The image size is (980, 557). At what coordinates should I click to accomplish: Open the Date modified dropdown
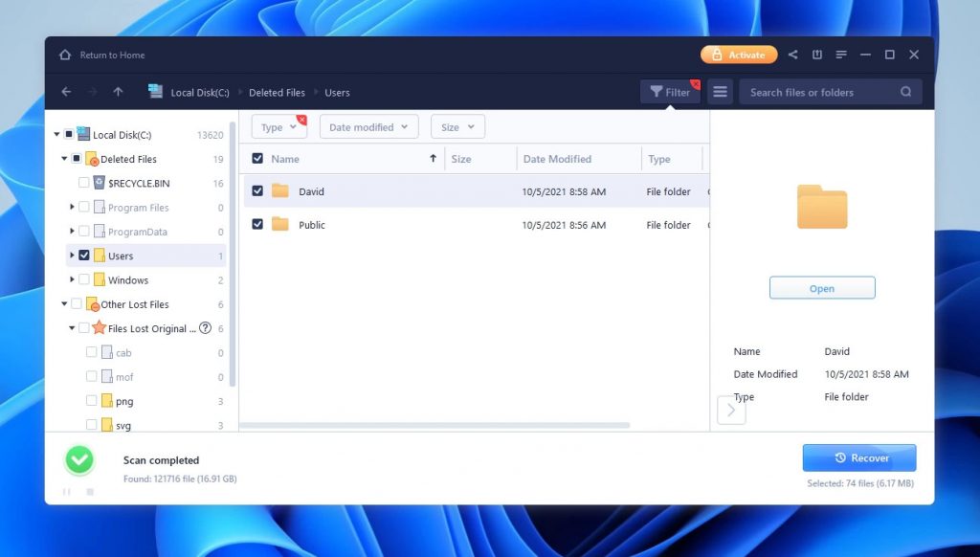368,126
